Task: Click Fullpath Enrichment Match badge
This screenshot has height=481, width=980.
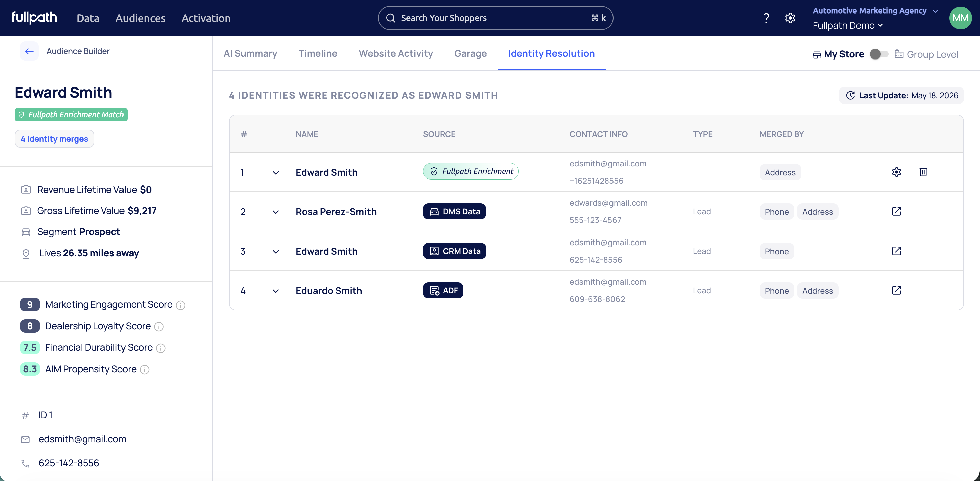Action: tap(71, 115)
